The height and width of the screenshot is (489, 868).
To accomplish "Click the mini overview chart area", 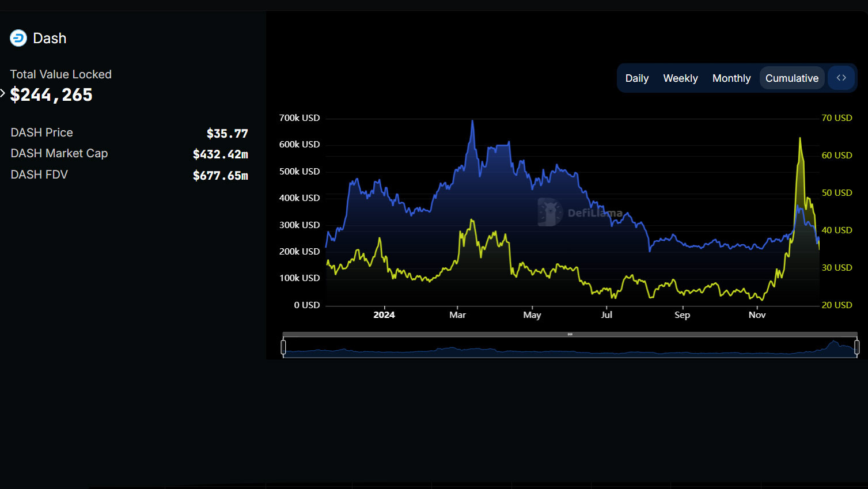I will tap(570, 348).
